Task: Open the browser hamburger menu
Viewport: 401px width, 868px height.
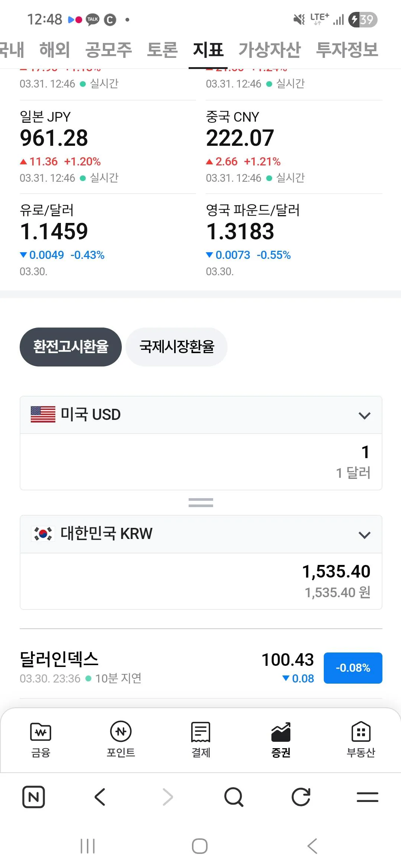Action: point(367,797)
